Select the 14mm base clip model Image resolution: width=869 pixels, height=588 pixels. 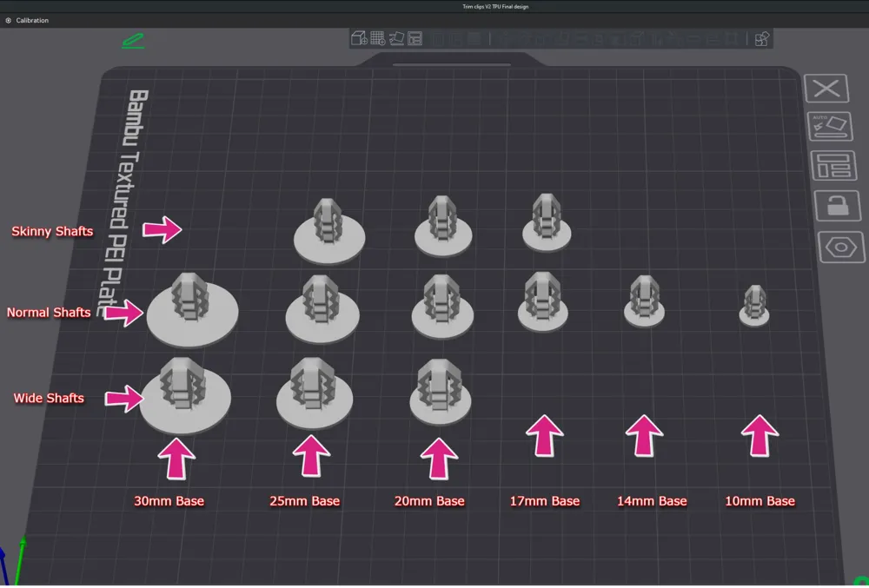click(x=644, y=301)
